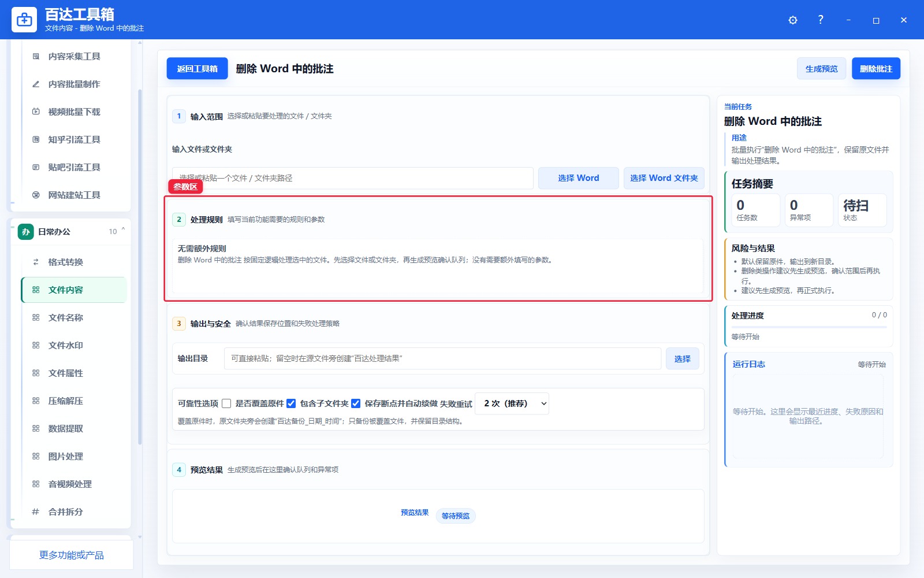Click the 输出目录 path field
Image resolution: width=924 pixels, height=578 pixels.
tap(443, 358)
